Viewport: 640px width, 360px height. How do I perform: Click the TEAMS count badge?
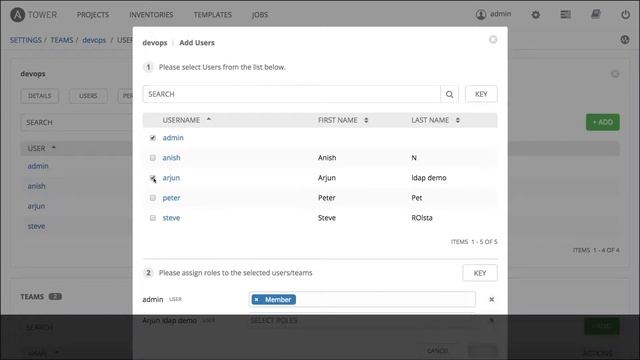pos(55,297)
